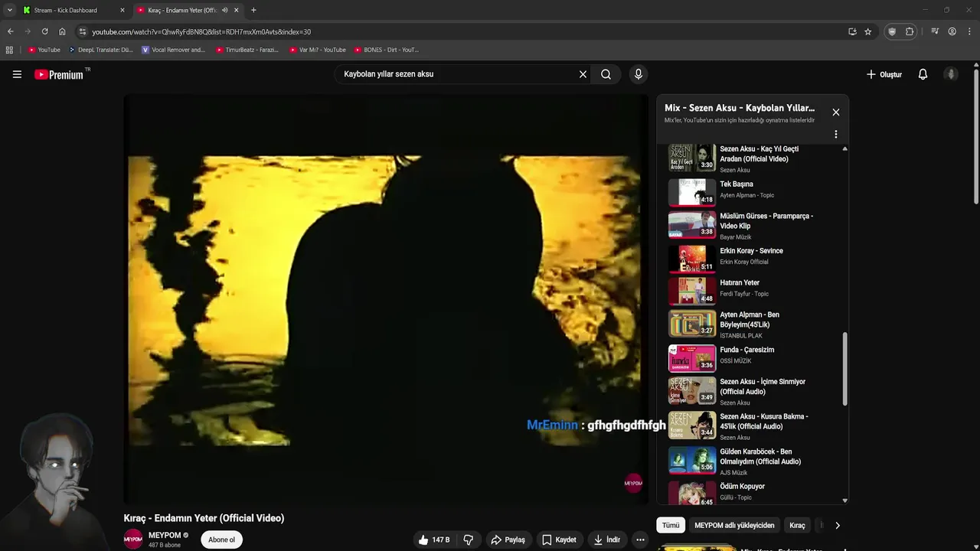Open browser profile icon

tap(952, 31)
